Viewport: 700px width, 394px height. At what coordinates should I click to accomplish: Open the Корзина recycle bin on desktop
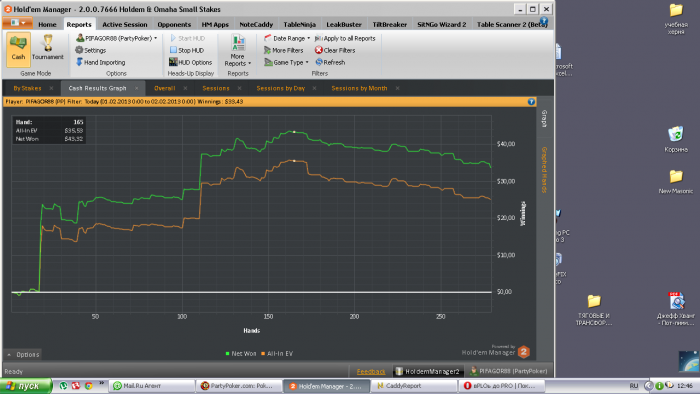click(x=676, y=139)
